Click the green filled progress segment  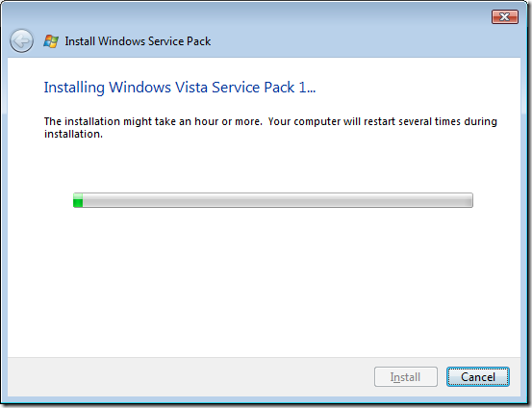[x=78, y=200]
